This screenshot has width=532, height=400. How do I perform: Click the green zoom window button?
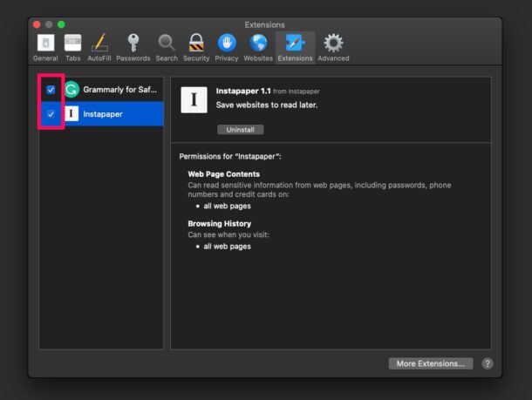tap(61, 24)
